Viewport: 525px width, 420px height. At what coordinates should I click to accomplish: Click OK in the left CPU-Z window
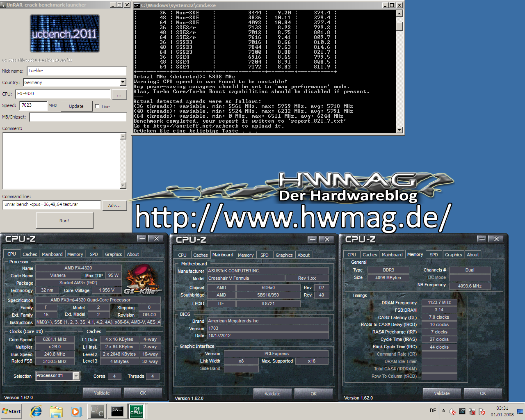click(x=143, y=393)
